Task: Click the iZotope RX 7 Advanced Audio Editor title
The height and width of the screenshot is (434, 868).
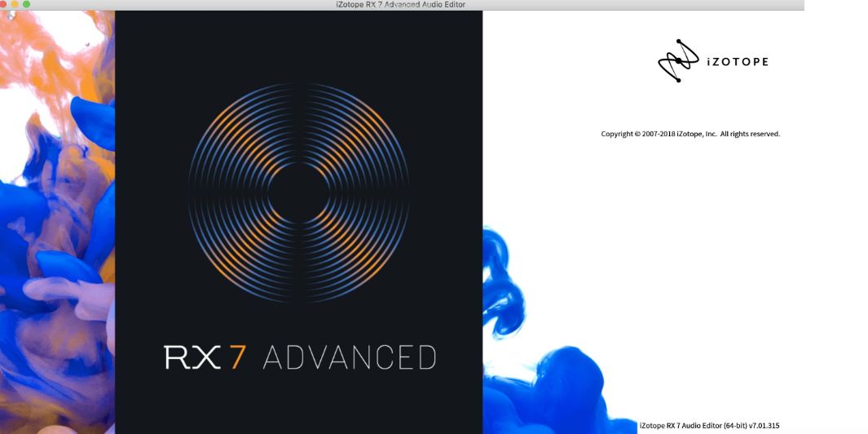Action: click(401, 4)
